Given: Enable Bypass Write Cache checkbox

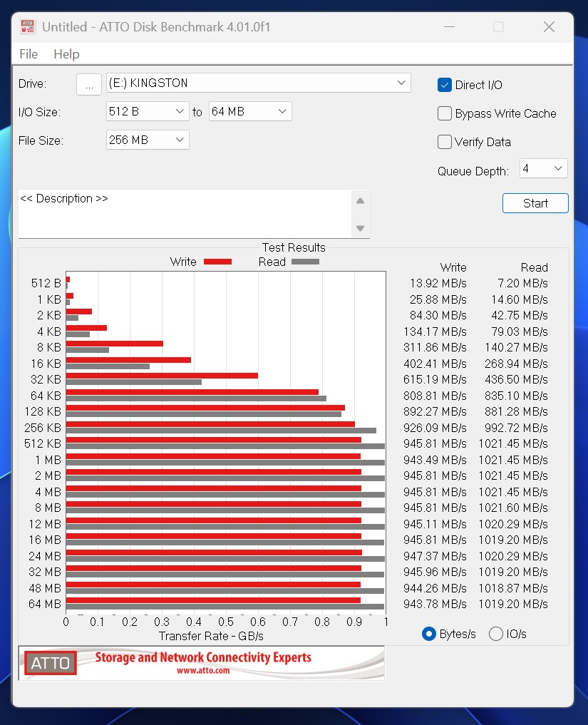Looking at the screenshot, I should [445, 113].
